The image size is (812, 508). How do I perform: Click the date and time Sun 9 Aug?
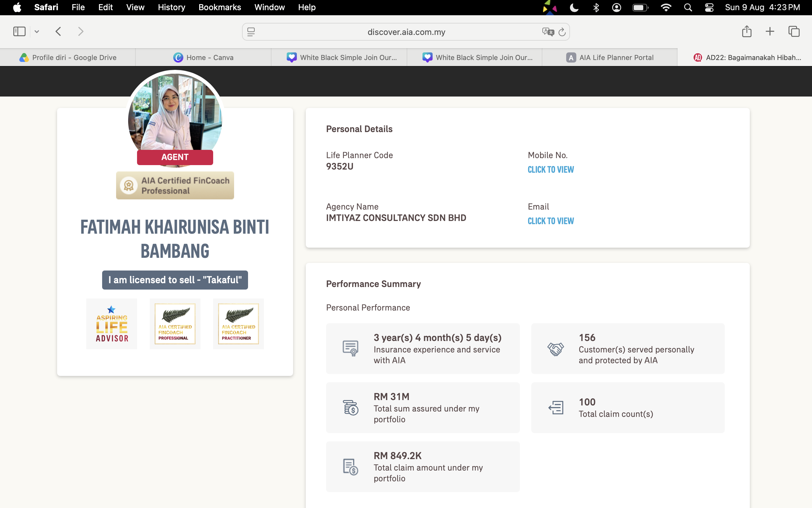pyautogui.click(x=762, y=7)
